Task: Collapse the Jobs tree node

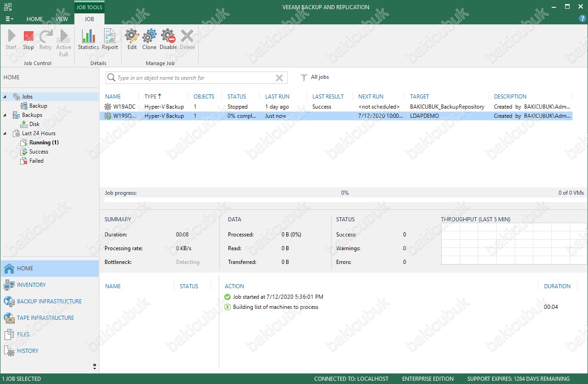Action: click(x=5, y=97)
